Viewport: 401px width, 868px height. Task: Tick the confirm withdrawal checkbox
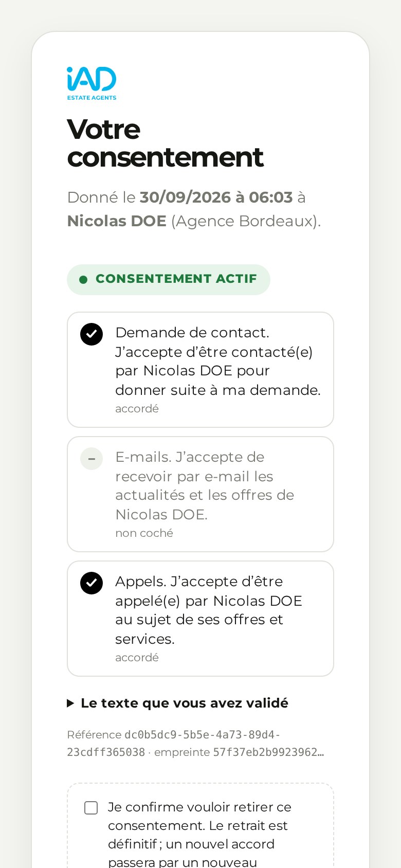[91, 808]
